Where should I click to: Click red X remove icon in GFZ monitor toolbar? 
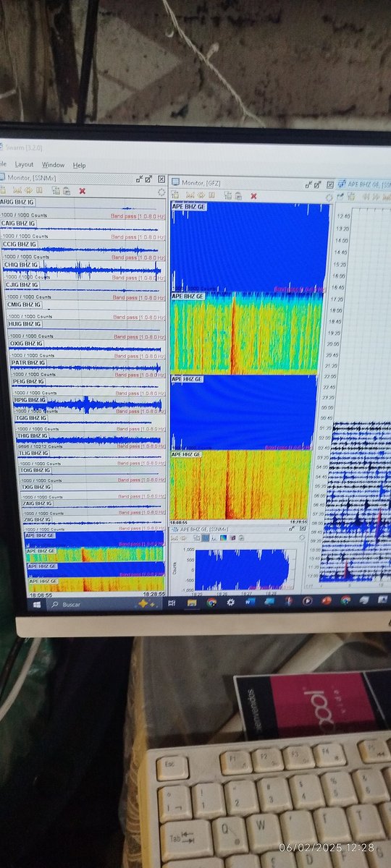click(253, 195)
